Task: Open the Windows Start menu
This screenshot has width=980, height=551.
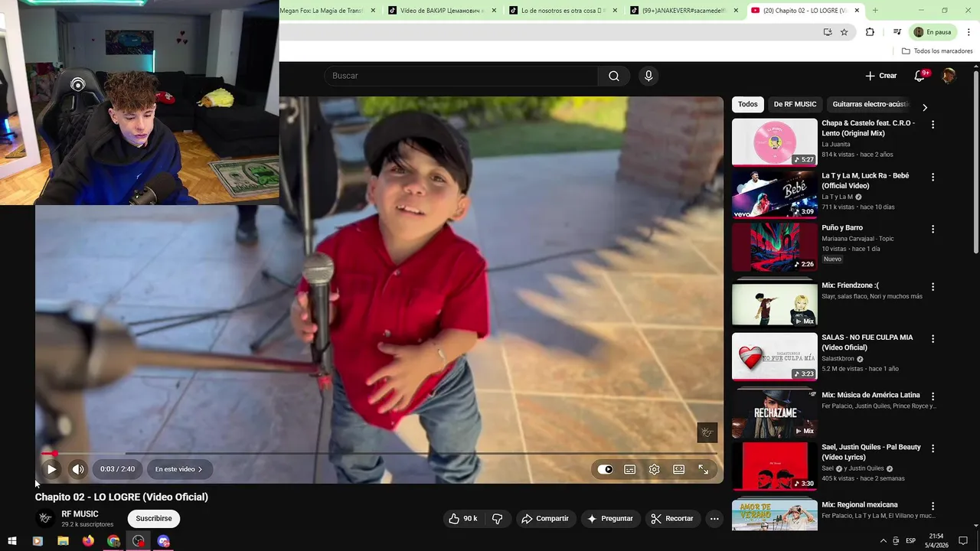Action: click(x=12, y=541)
